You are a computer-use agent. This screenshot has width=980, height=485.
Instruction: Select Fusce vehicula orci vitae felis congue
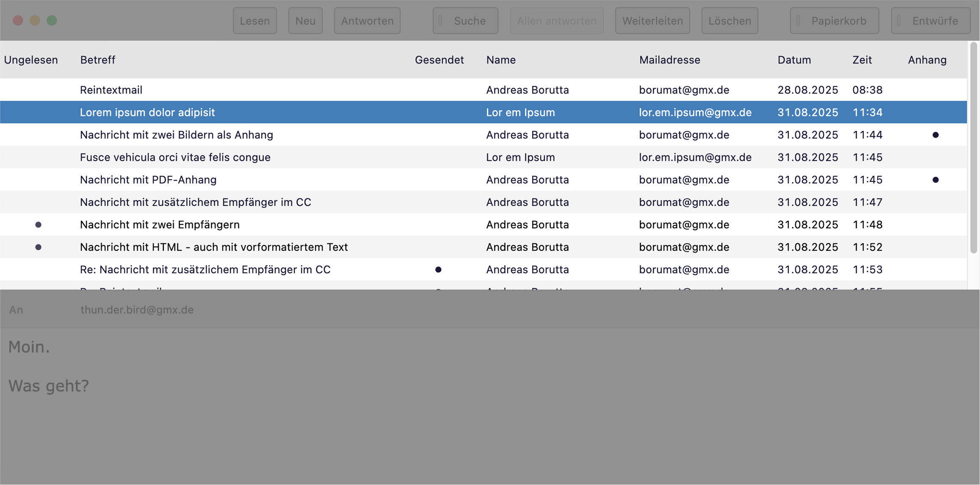[x=175, y=157]
